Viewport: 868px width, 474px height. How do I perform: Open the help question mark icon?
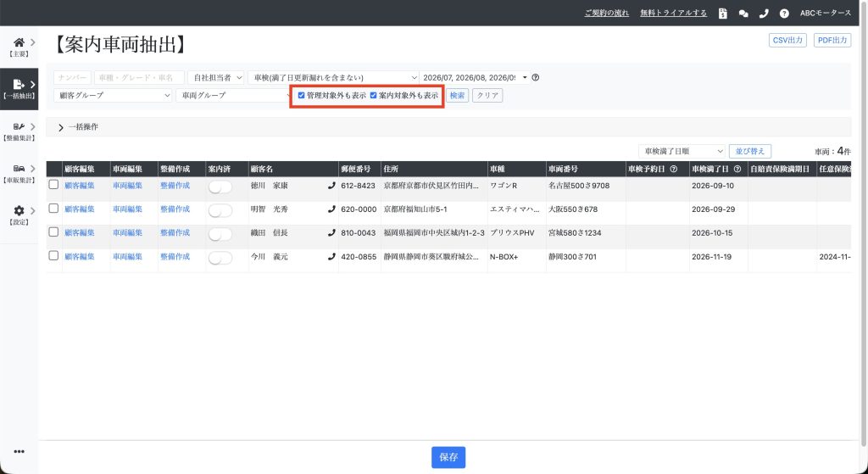784,14
